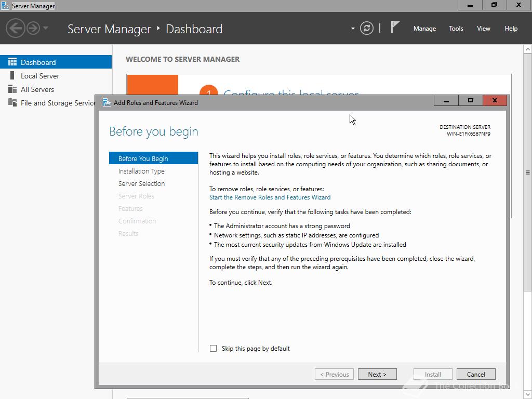Click the disabled Previous button
This screenshot has width=532, height=399.
coord(334,374)
